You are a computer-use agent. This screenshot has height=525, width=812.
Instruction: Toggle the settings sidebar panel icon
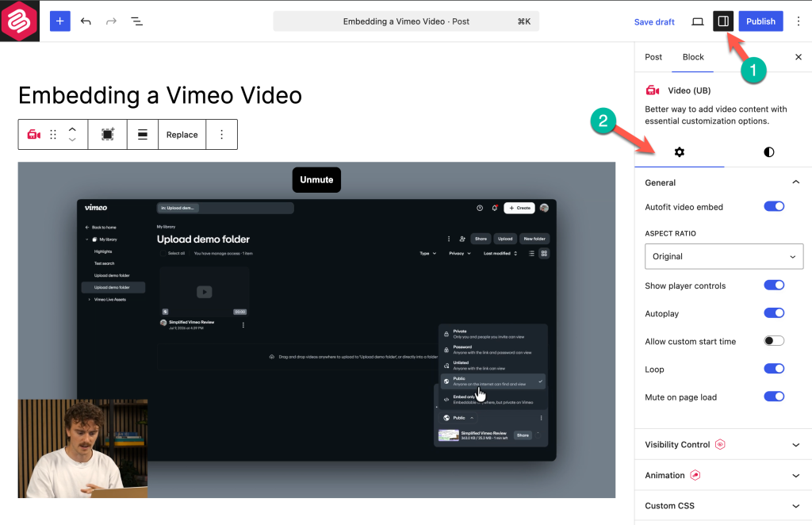(723, 21)
